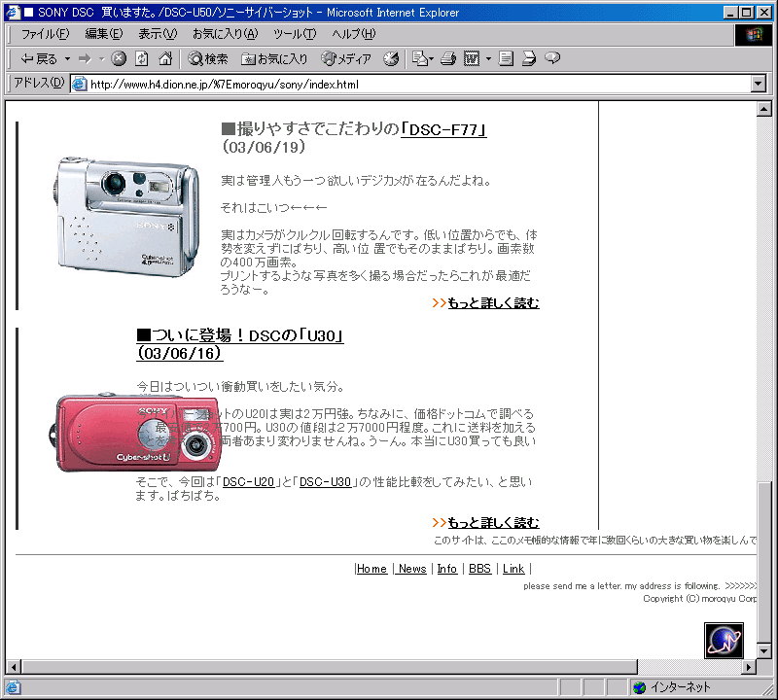Click the IE title bar page icon
Viewport: 778px width, 700px height.
tap(13, 12)
